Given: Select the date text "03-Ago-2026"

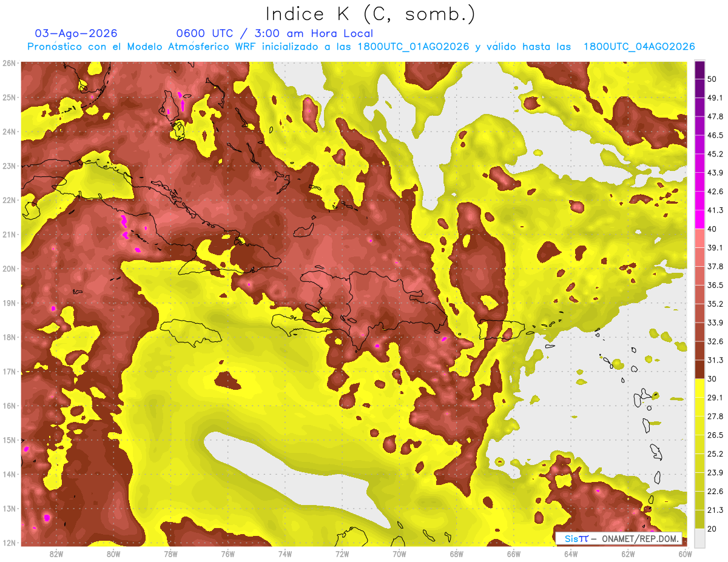Looking at the screenshot, I should [76, 33].
